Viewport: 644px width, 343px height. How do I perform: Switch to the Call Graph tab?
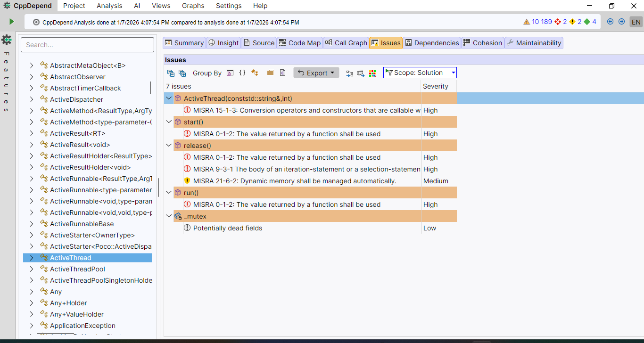coord(346,43)
